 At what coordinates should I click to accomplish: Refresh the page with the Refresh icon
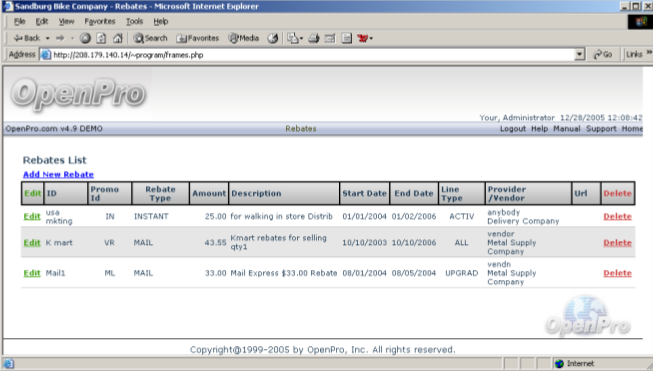[x=101, y=38]
